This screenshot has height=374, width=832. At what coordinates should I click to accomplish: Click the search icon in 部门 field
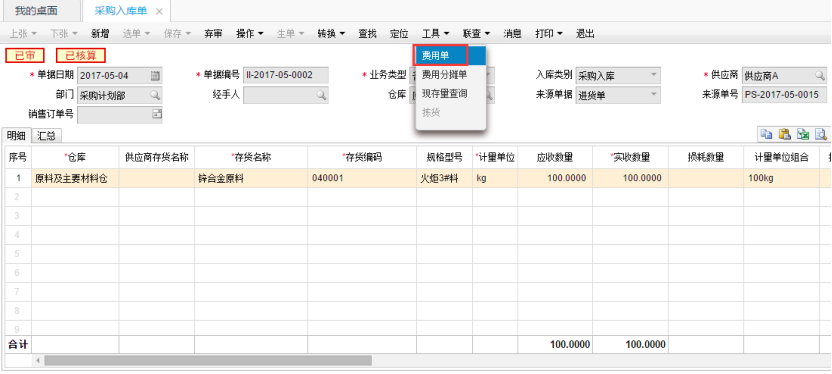click(155, 95)
